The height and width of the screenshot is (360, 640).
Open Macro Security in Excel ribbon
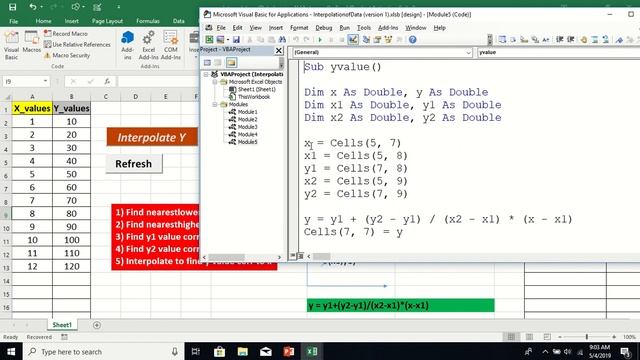click(67, 55)
